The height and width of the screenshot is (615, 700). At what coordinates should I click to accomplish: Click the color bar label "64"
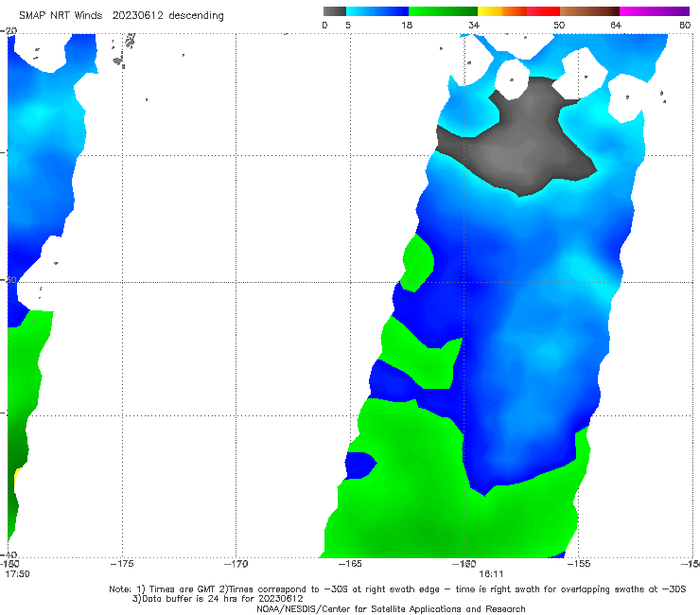616,25
